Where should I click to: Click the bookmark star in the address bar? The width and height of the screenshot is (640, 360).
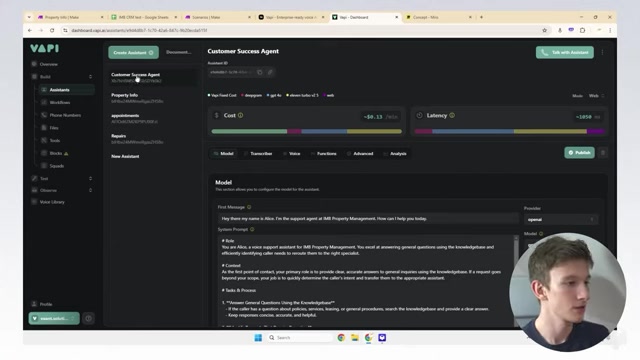[x=544, y=30]
